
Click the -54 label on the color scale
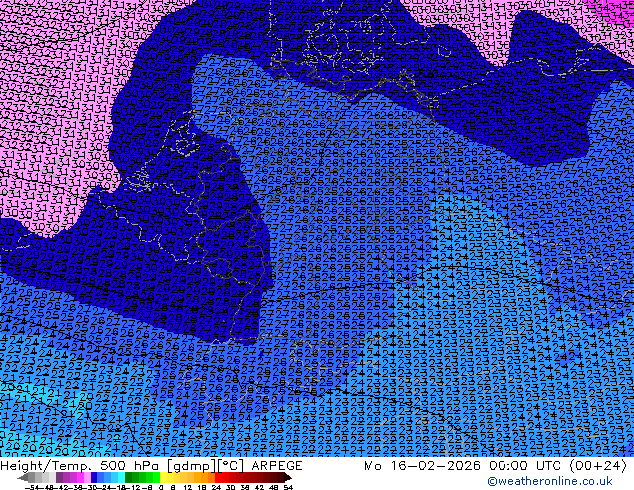[x=32, y=487]
